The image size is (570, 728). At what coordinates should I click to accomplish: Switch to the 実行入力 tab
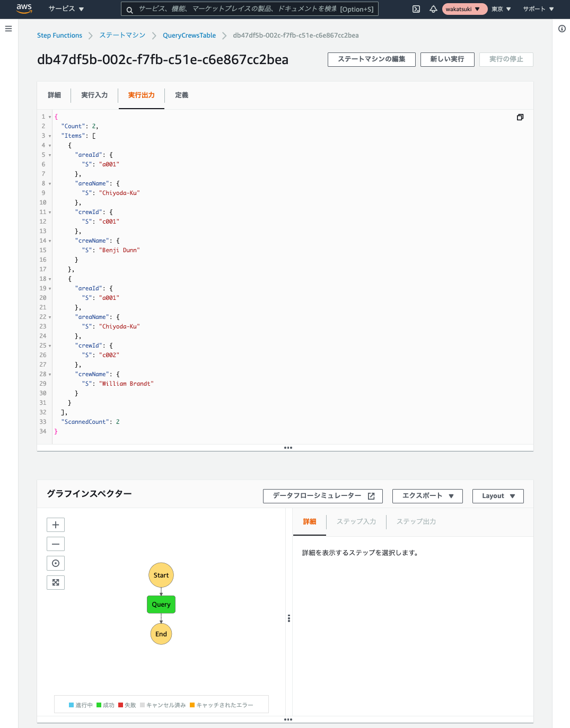pos(94,95)
